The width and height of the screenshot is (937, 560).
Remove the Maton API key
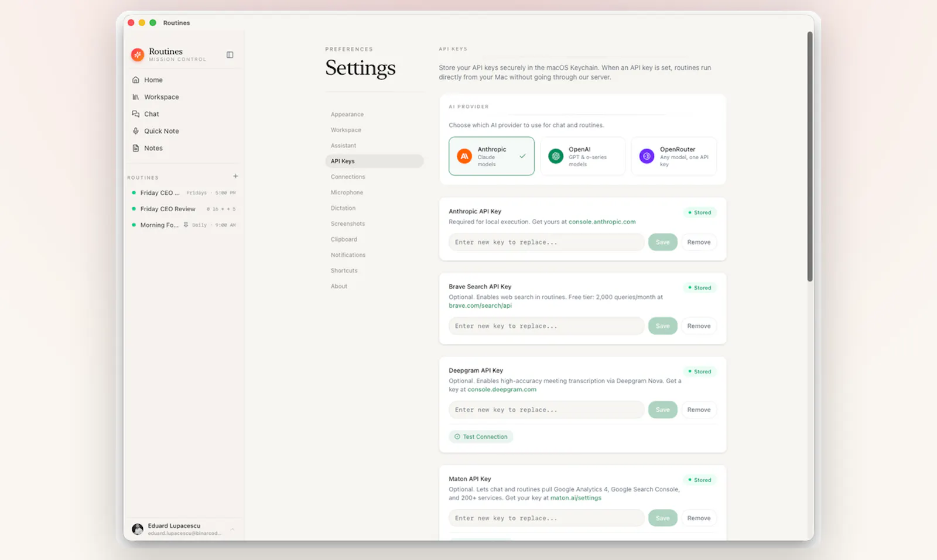tap(699, 518)
